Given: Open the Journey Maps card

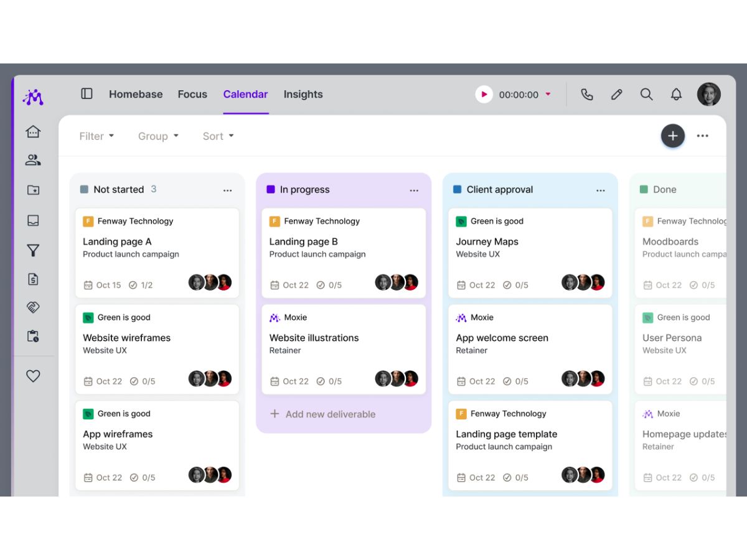Looking at the screenshot, I should tap(530, 253).
